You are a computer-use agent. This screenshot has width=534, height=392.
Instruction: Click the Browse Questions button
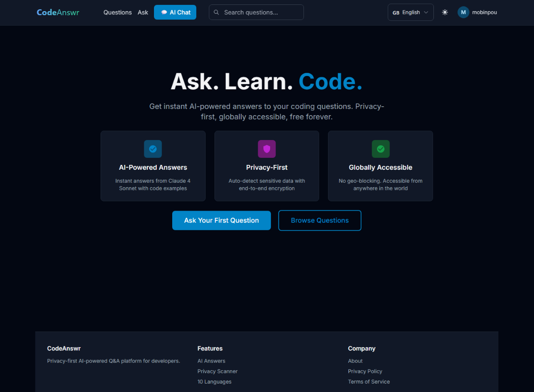320,220
